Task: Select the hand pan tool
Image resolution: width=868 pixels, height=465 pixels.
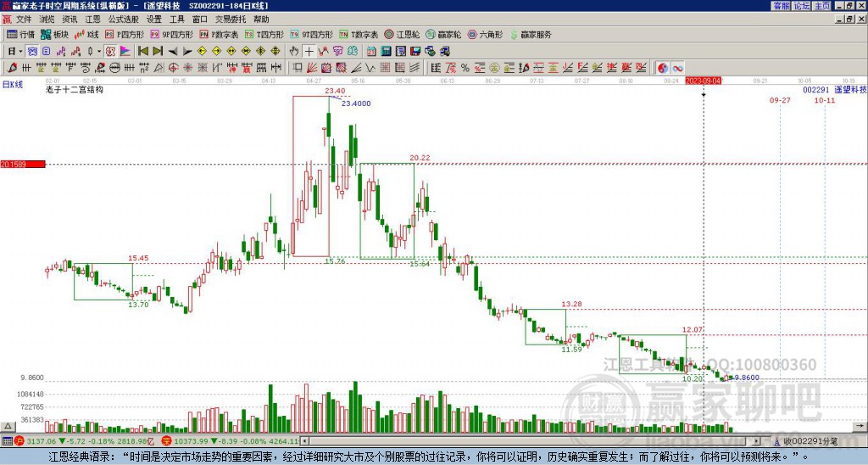Action: 294,52
